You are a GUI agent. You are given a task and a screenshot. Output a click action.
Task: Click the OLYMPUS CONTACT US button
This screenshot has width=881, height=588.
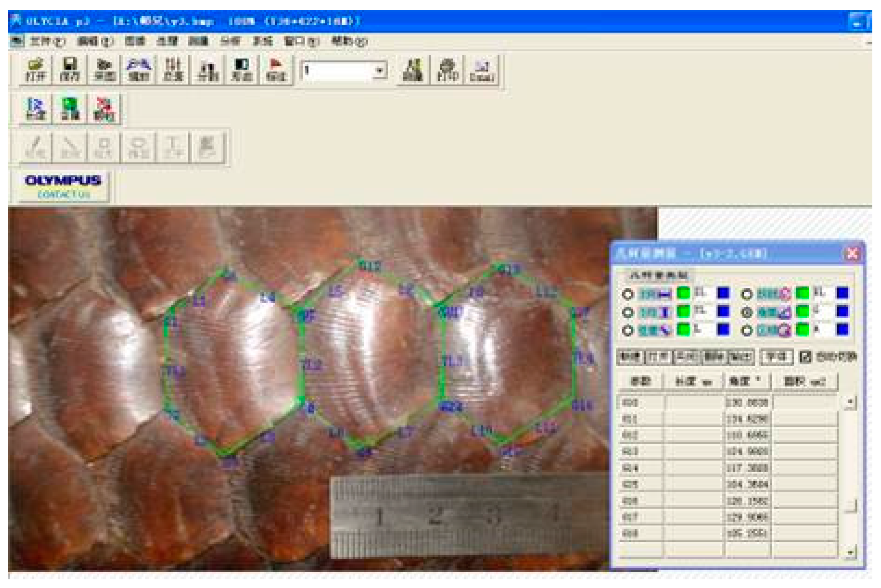pyautogui.click(x=64, y=184)
